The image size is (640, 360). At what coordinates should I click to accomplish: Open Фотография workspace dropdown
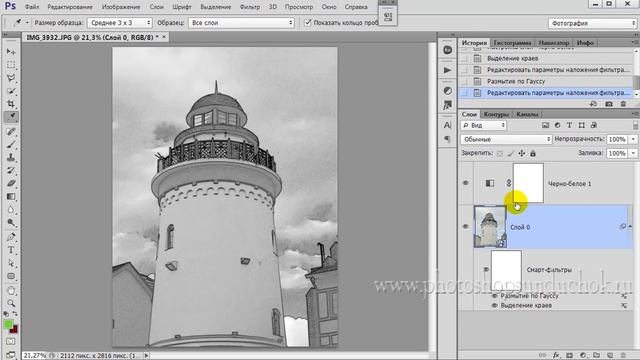pos(592,23)
